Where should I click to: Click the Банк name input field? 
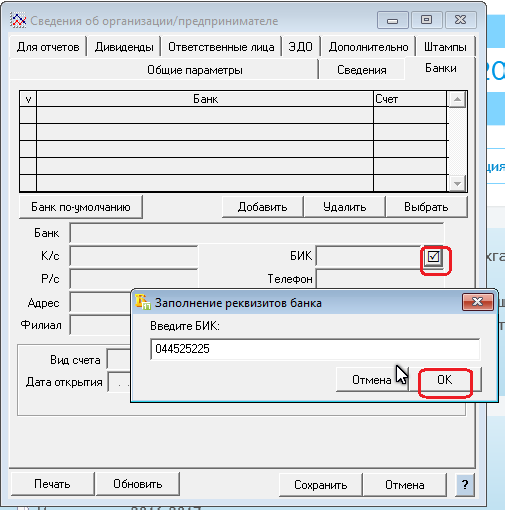[257, 233]
